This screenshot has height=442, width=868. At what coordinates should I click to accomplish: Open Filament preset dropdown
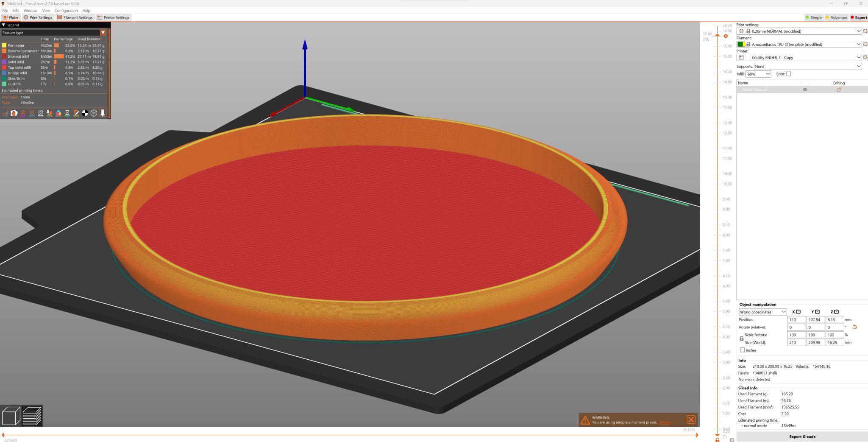[799, 44]
